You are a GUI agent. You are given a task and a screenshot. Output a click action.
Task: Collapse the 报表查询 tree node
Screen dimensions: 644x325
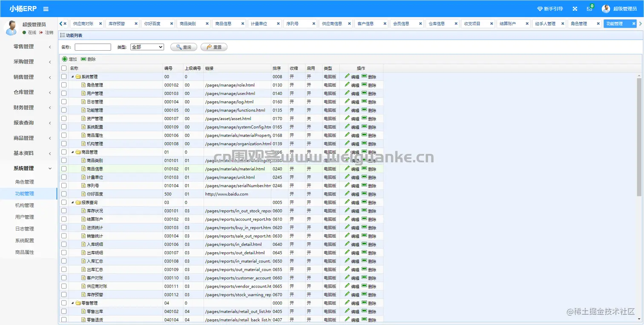click(x=72, y=202)
